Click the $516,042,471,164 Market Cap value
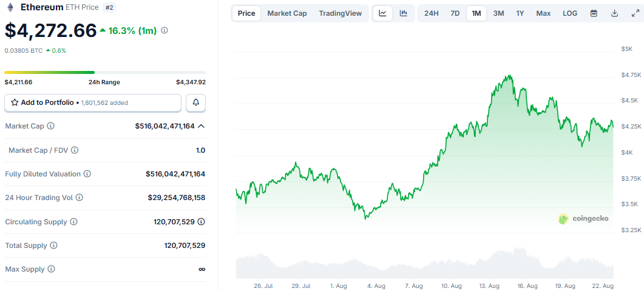Viewport: 644px width, 291px height. coord(164,126)
